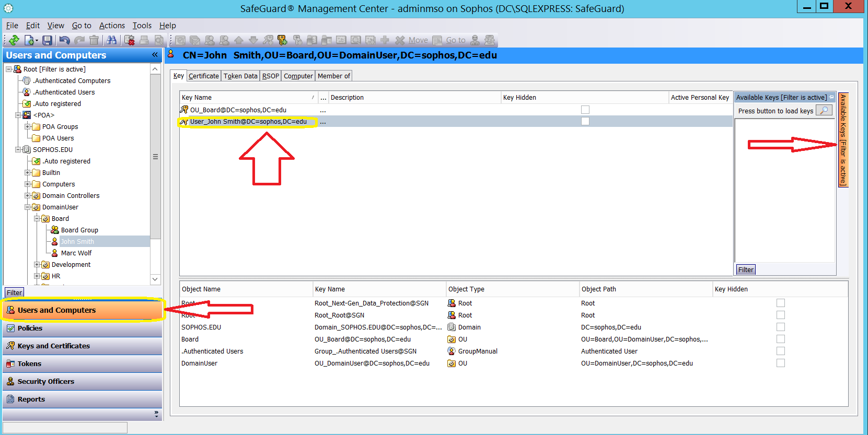The image size is (868, 435).
Task: Click the grayed plus sign toolbar icon
Action: coord(385,40)
